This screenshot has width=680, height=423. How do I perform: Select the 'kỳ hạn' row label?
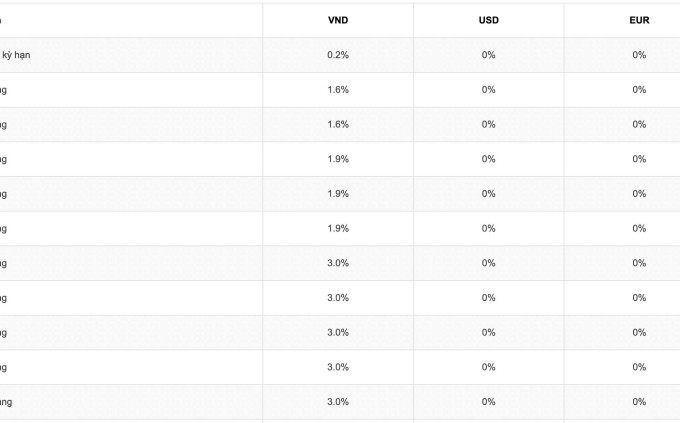click(16, 55)
